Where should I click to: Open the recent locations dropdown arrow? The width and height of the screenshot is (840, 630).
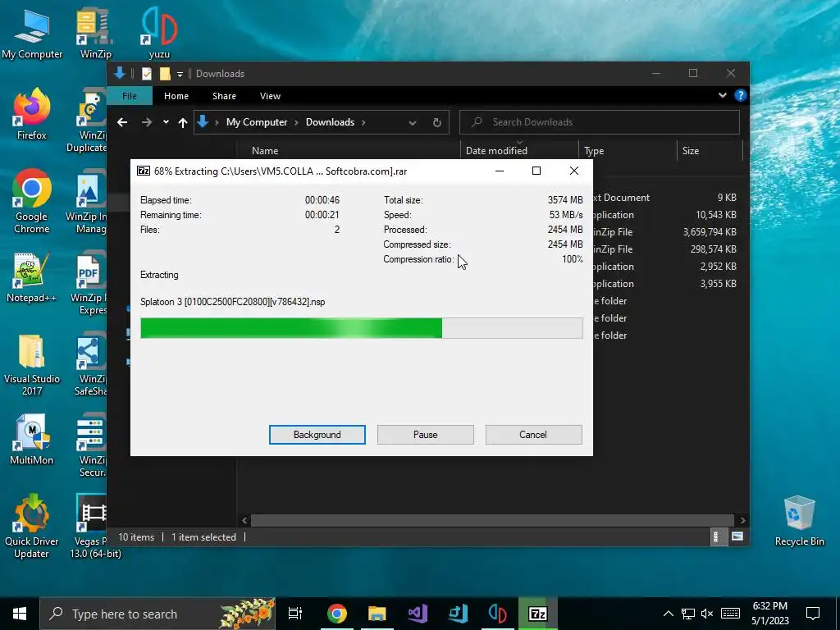tap(166, 122)
